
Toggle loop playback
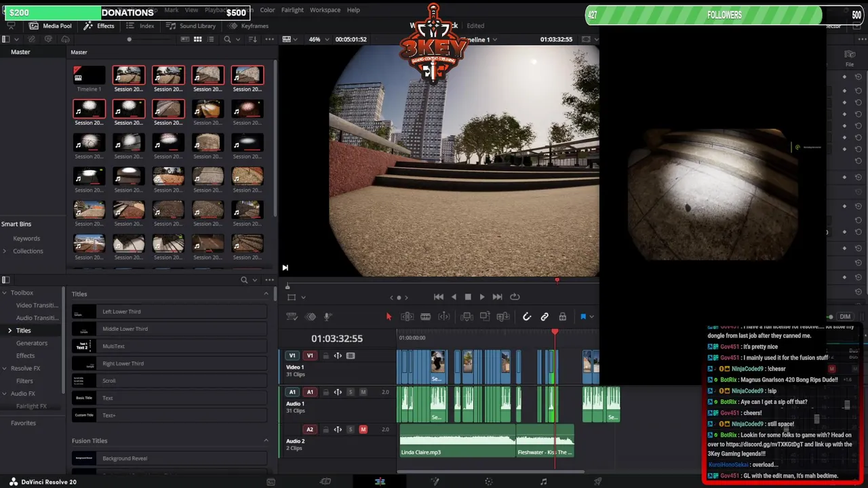(x=515, y=297)
